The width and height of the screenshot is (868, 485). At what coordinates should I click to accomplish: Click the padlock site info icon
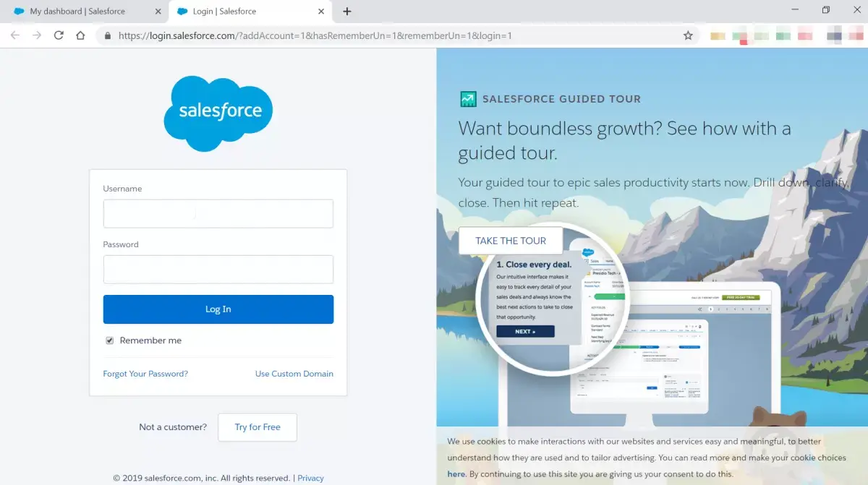pos(108,35)
